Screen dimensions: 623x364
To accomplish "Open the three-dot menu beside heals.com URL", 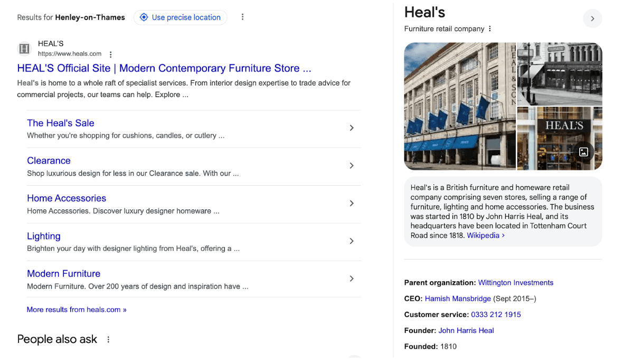I will [x=110, y=54].
